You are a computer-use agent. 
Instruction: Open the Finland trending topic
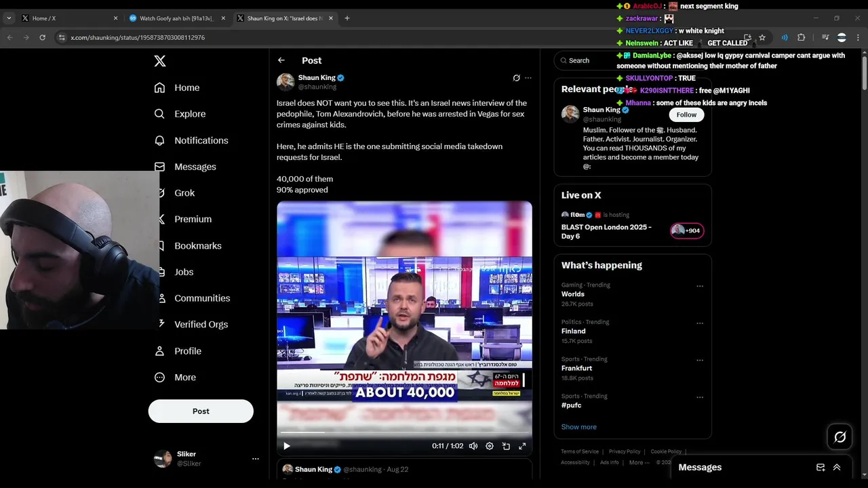574,331
